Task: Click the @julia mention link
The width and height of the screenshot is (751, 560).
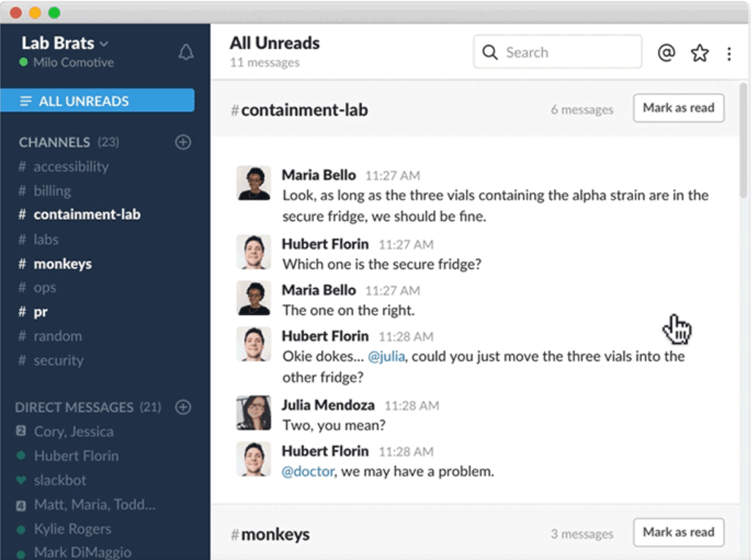Action: [x=386, y=356]
